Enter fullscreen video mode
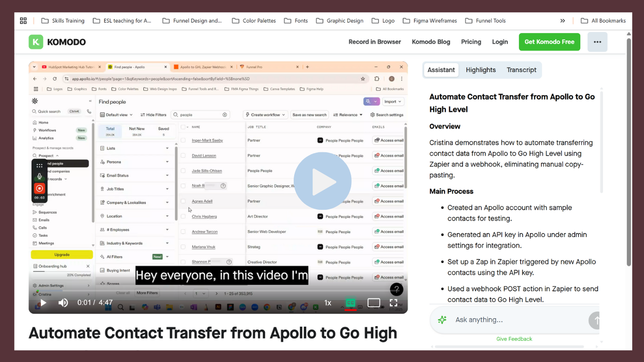Screen dimensions: 644x362 [x=394, y=303]
